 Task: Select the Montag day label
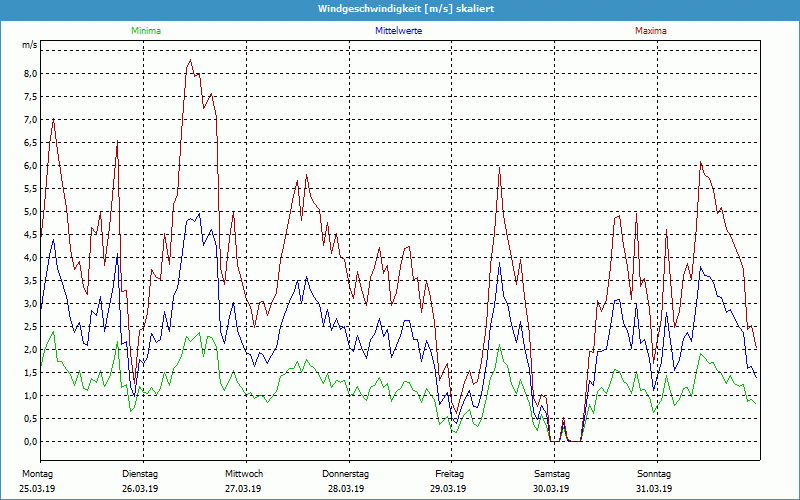[x=38, y=473]
